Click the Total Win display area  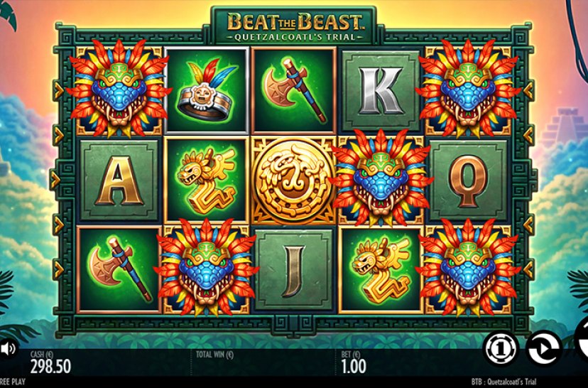pos(263,362)
